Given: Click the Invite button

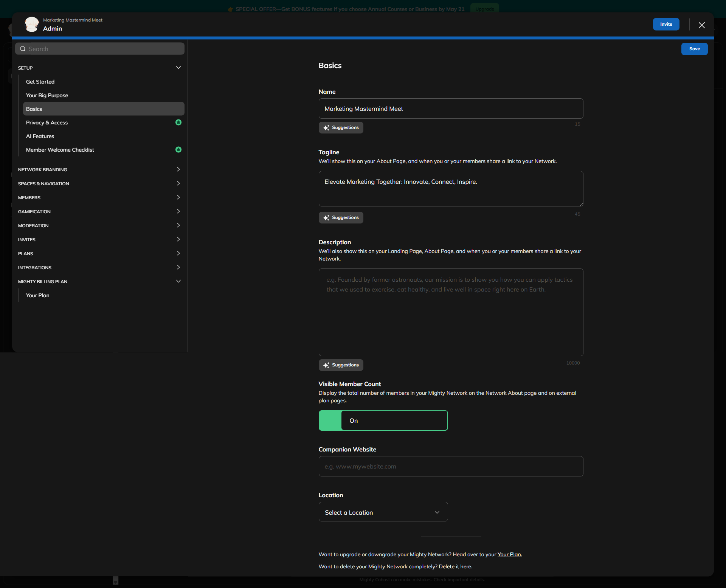Looking at the screenshot, I should [666, 24].
